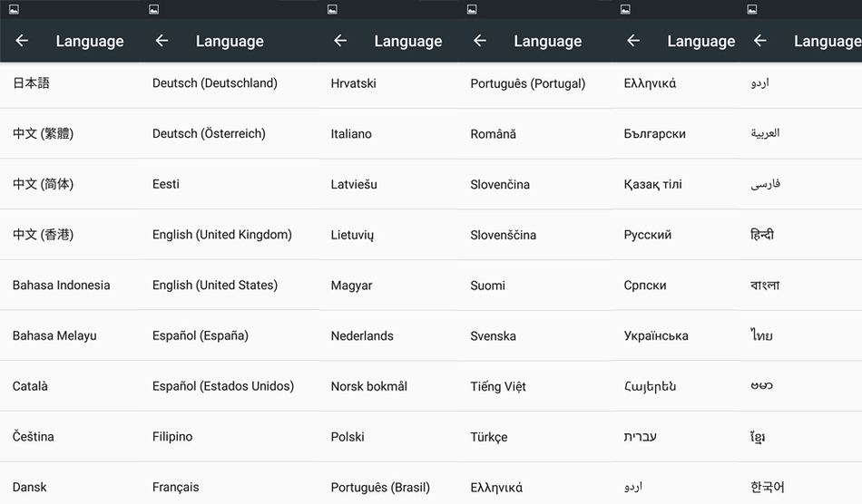862x504 pixels.
Task: Select 中文 (简体) language option
Action: pos(44,184)
